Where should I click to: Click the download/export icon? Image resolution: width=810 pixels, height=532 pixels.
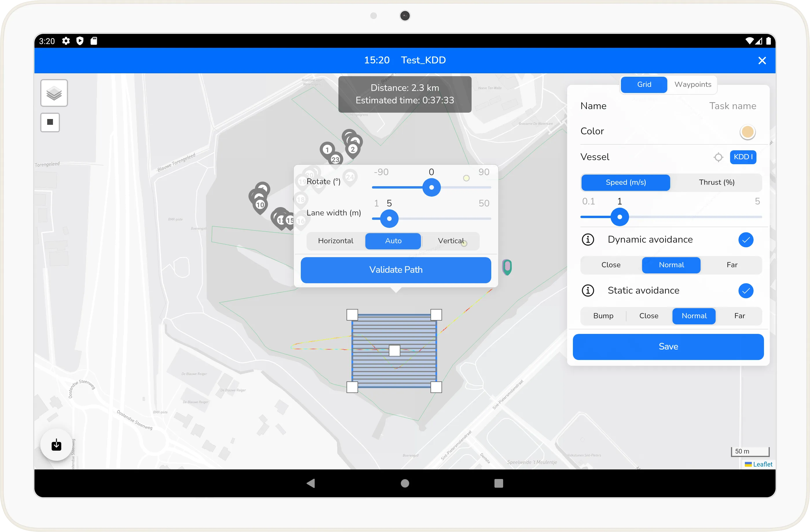56,445
